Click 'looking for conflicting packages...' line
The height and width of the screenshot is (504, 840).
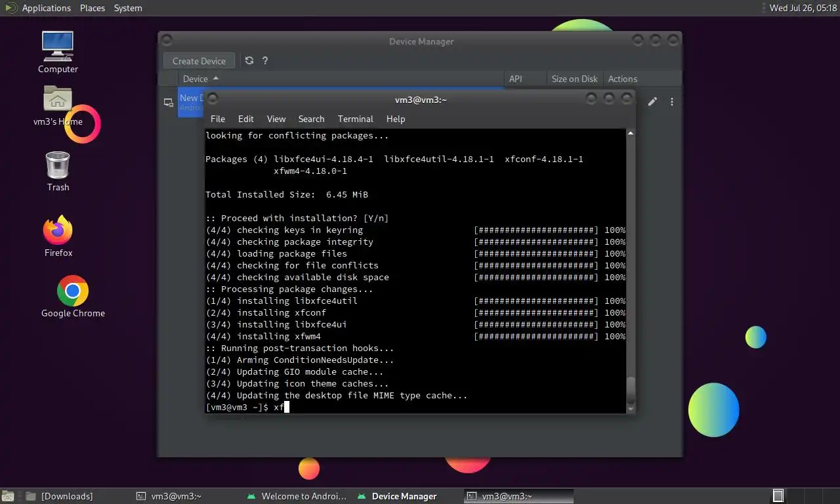pyautogui.click(x=297, y=136)
